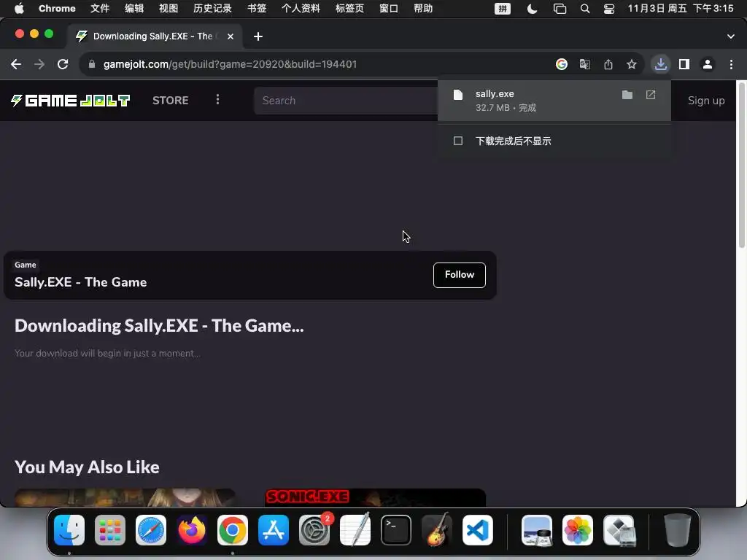Translate this page with the translate icon
The image size is (747, 560).
click(x=585, y=64)
